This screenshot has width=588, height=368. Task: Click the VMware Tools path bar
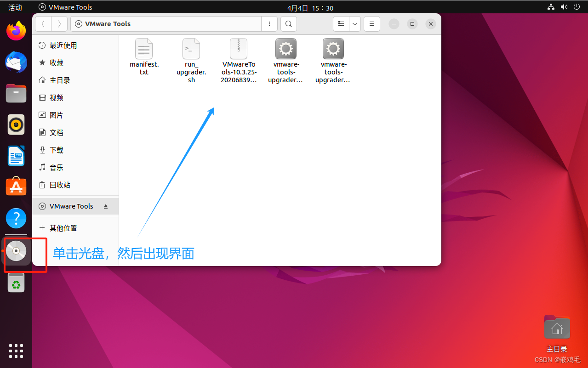166,24
